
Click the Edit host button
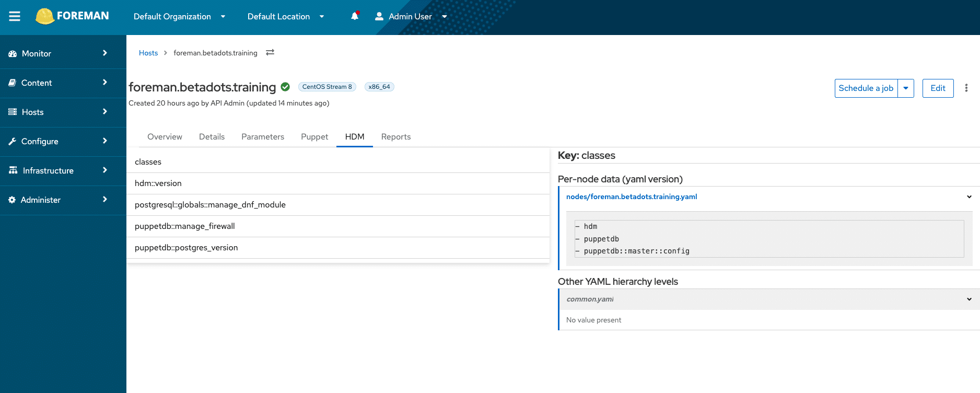point(938,88)
